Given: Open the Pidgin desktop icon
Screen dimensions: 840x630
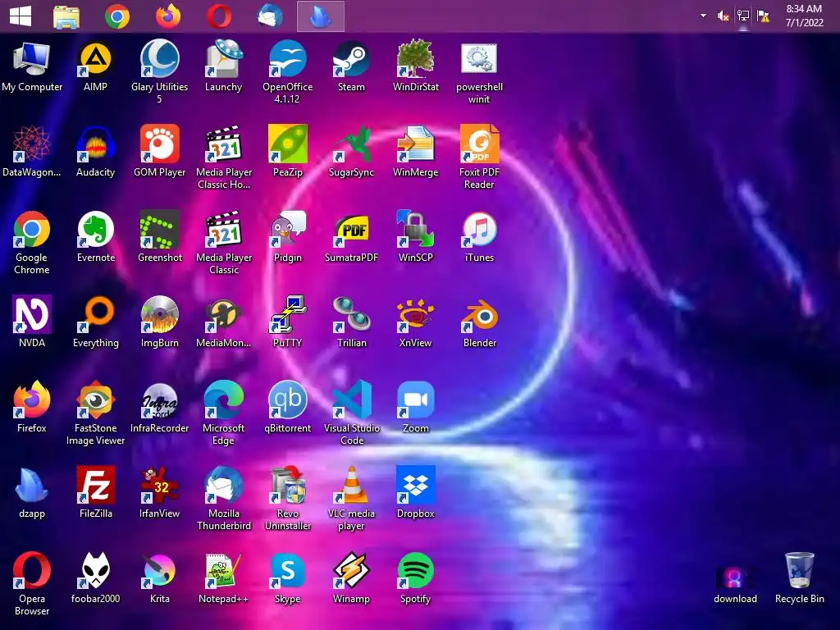Looking at the screenshot, I should click(x=288, y=230).
